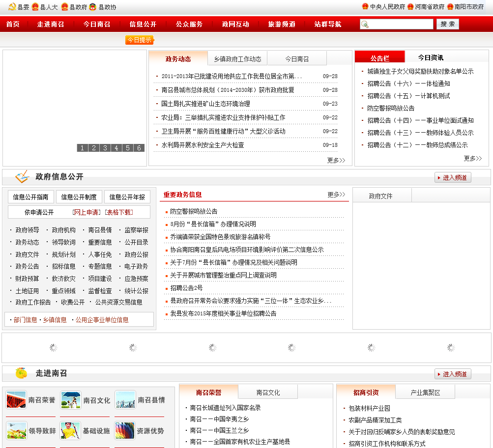Viewport: 493px width, 448px height.
Task: Click 更多>> beside 重要政务信息
Action: [336, 195]
